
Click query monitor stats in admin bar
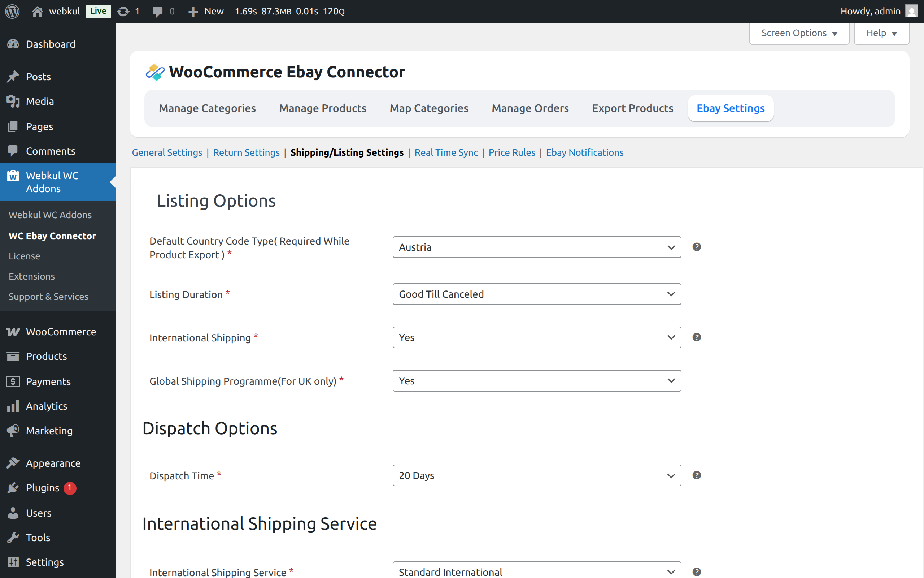click(x=289, y=12)
